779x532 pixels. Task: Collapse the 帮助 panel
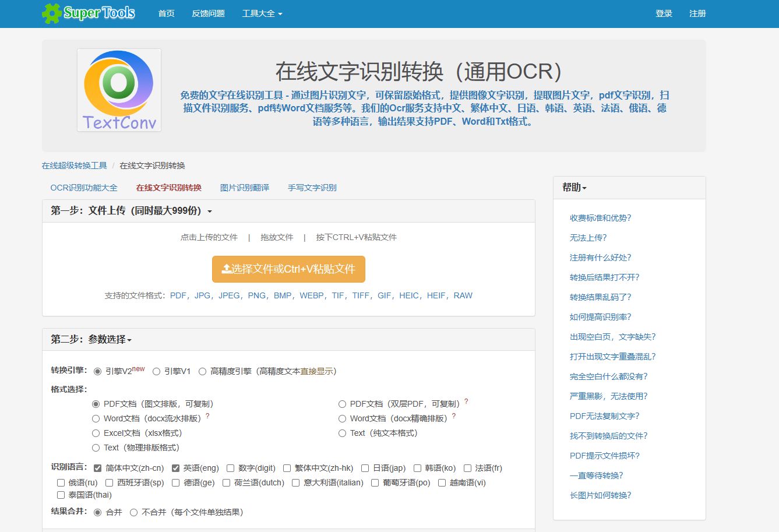(574, 188)
